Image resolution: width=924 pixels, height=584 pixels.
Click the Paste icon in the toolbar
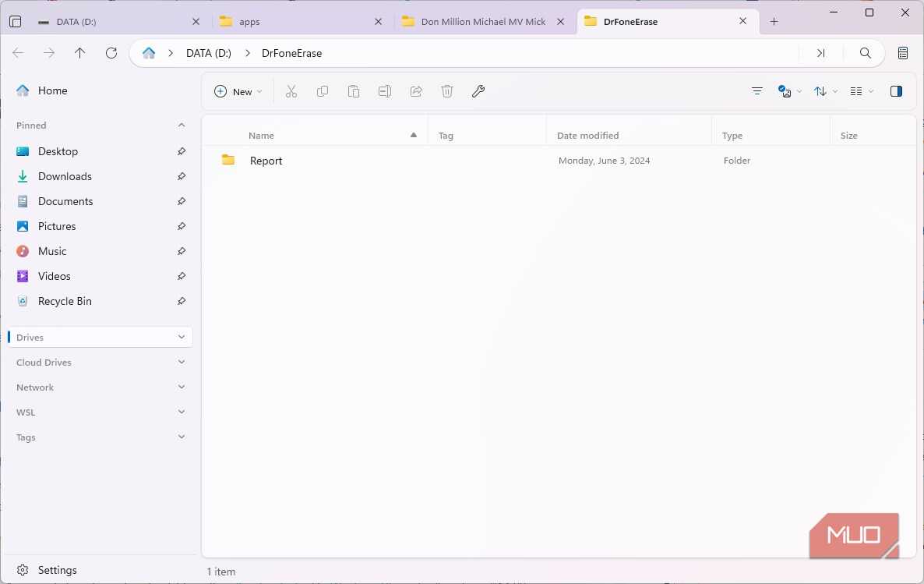point(354,91)
